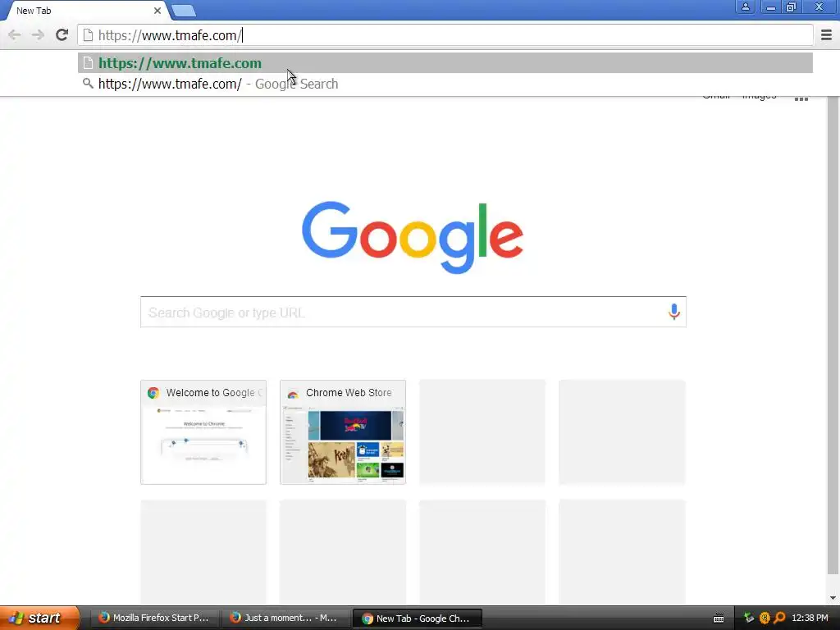Click the yellow shield tray icon
The image size is (840, 630).
765,619
